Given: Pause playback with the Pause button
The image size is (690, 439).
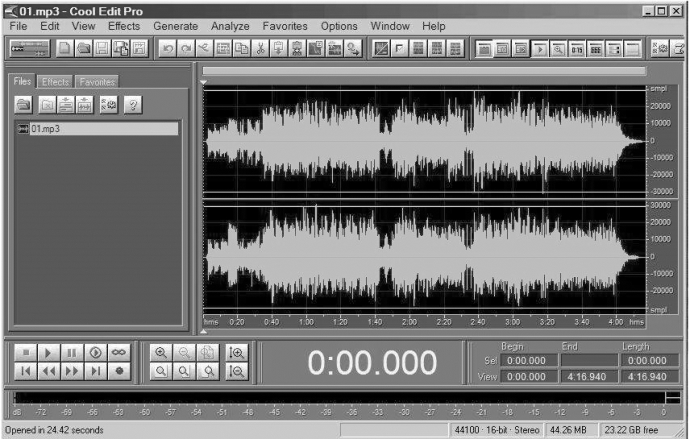Looking at the screenshot, I should coord(72,352).
